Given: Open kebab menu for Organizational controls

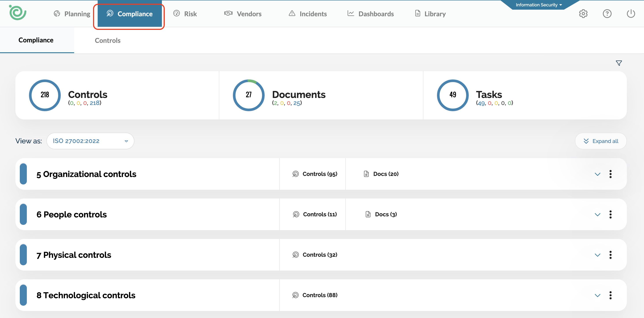Looking at the screenshot, I should click(610, 174).
